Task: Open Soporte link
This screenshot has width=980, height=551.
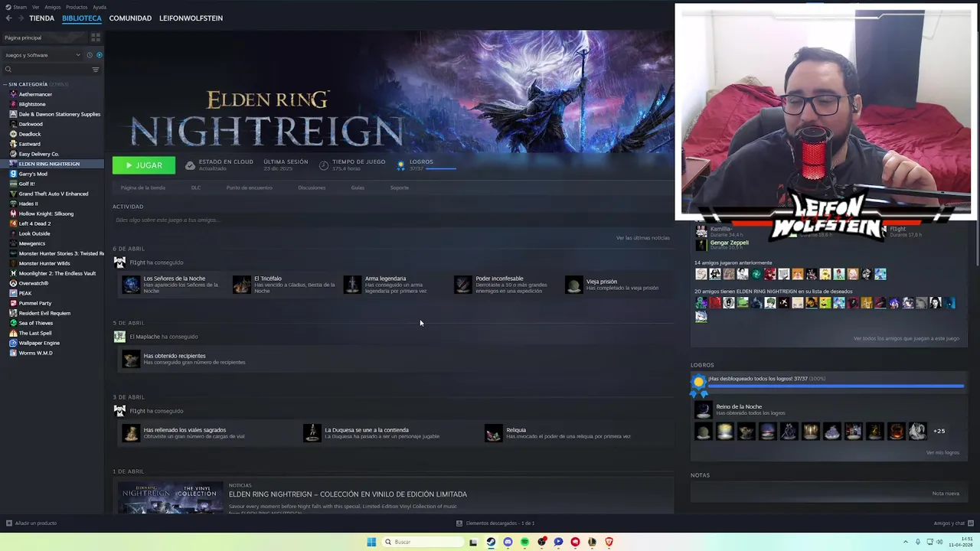Action: [x=399, y=187]
